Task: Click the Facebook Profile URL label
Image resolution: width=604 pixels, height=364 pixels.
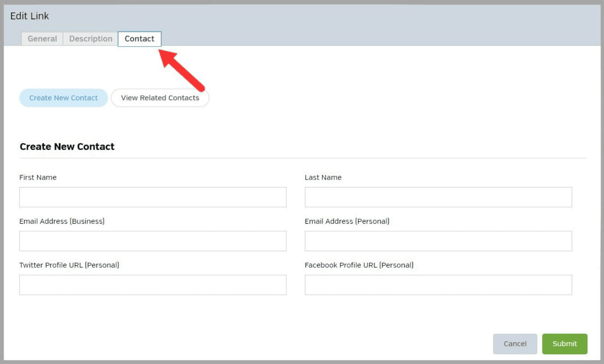Action: 359,265
